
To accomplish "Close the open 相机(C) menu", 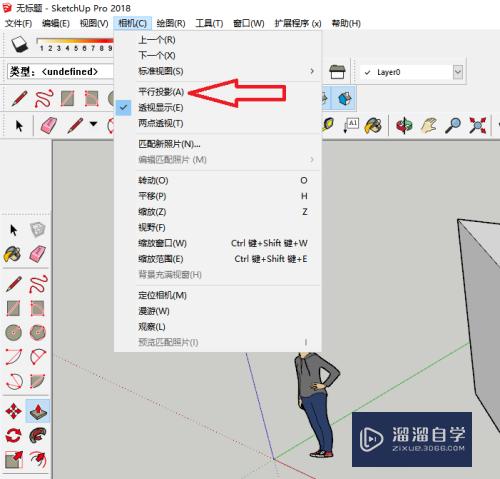I will click(132, 23).
